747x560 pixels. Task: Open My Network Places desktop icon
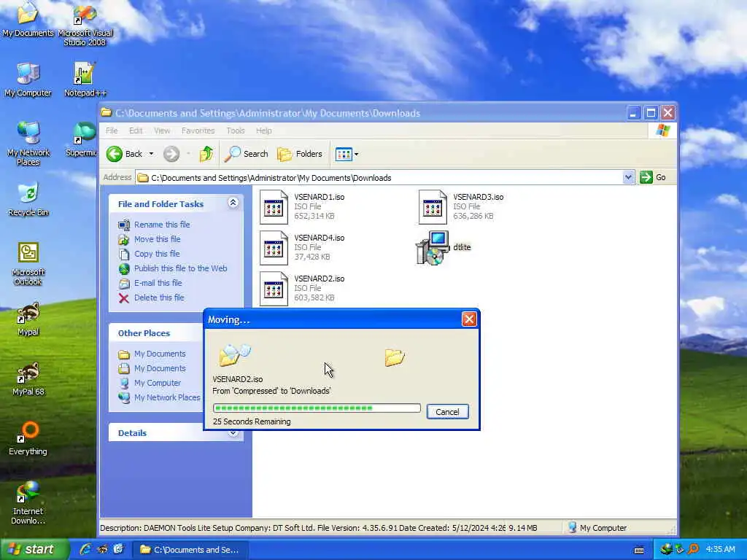(28, 143)
